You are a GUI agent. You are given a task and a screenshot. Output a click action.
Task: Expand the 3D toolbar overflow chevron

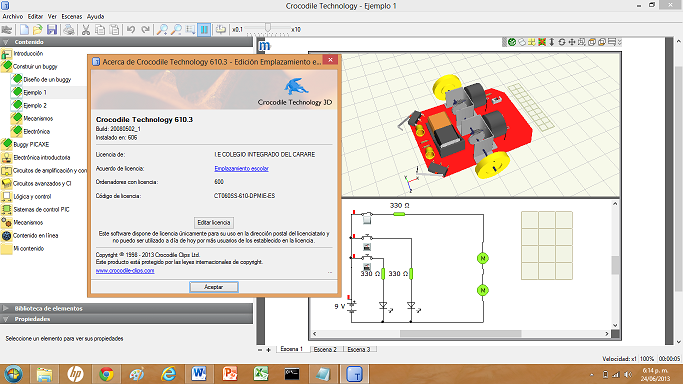pos(619,42)
